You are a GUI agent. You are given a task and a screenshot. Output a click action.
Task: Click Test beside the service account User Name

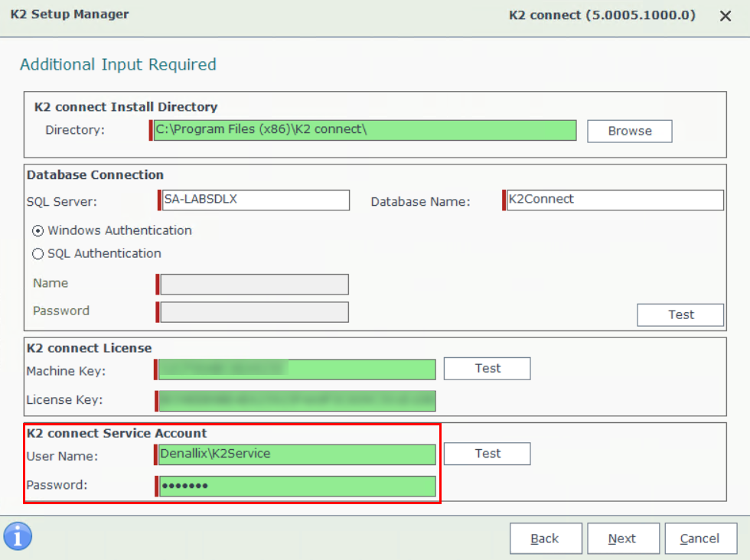point(487,454)
